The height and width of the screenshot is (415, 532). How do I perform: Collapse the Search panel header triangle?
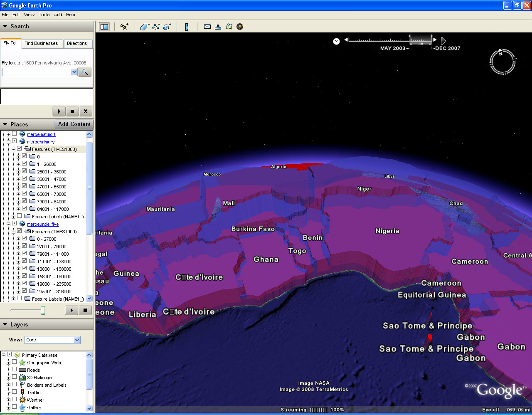pyautogui.click(x=5, y=26)
